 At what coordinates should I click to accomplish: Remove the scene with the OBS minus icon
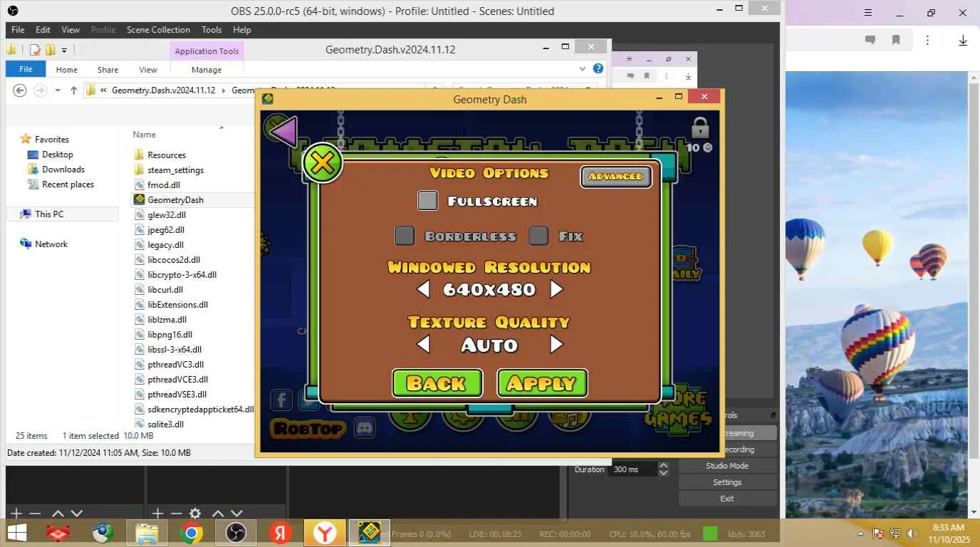pos(35,514)
